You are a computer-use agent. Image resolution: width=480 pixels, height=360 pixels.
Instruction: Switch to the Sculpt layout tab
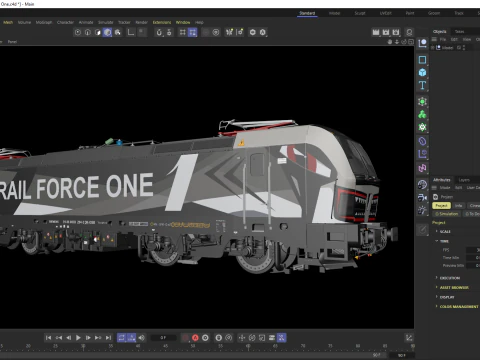[360, 13]
